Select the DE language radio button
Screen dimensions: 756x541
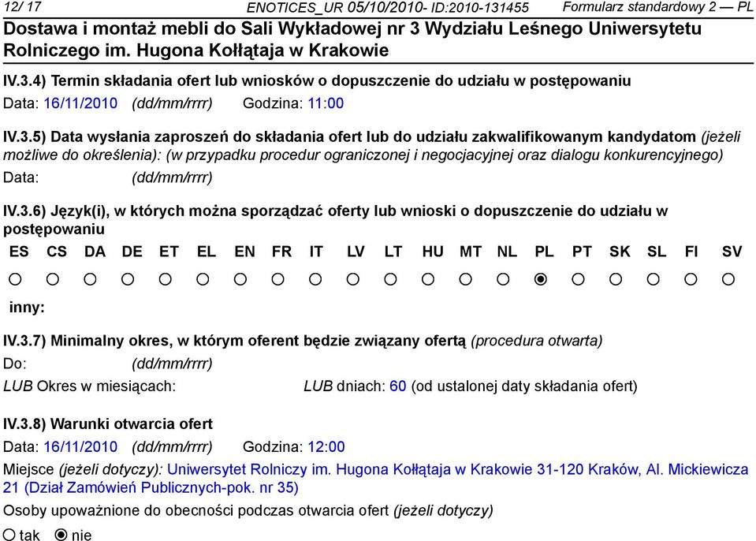128,279
